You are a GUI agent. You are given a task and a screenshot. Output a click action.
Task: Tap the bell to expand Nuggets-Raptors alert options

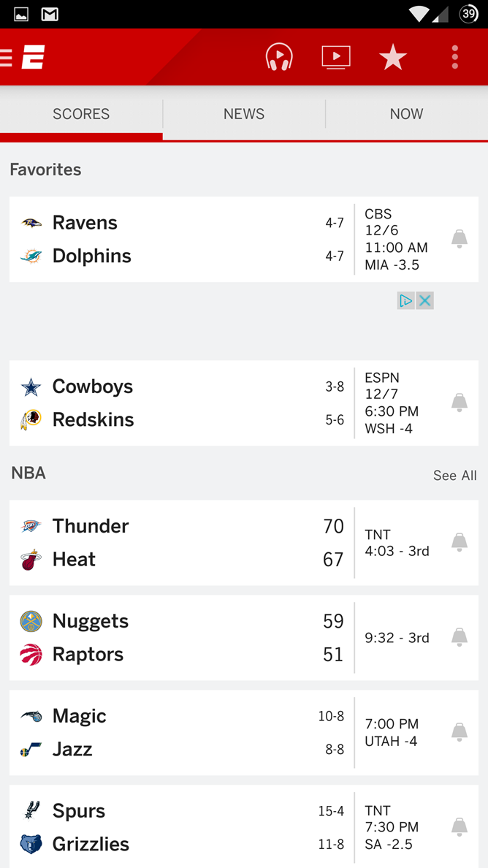[x=460, y=637]
